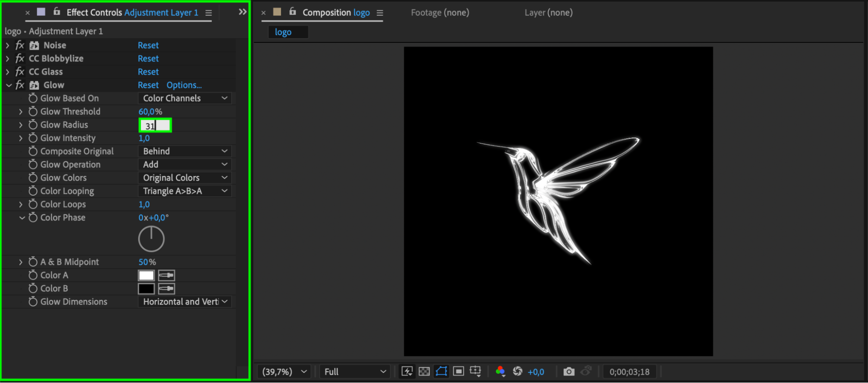Toggle mask and shape path visibility

442,371
